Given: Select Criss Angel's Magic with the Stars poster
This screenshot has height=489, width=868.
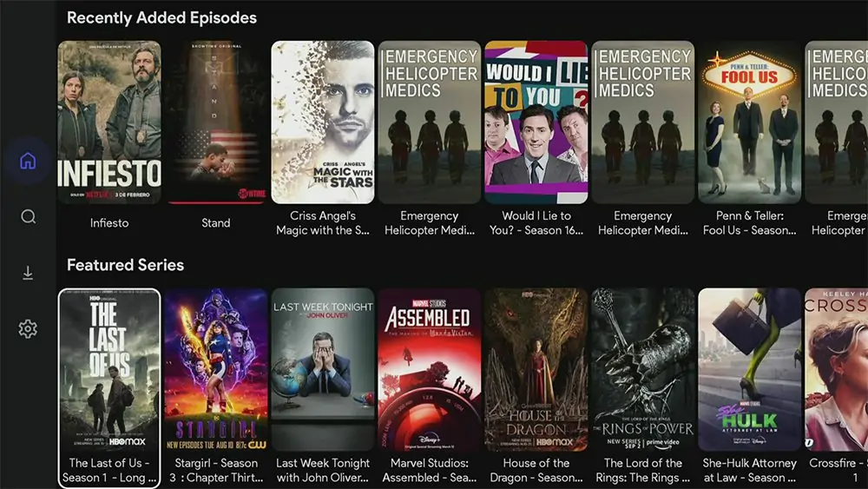Looking at the screenshot, I should click(x=323, y=122).
